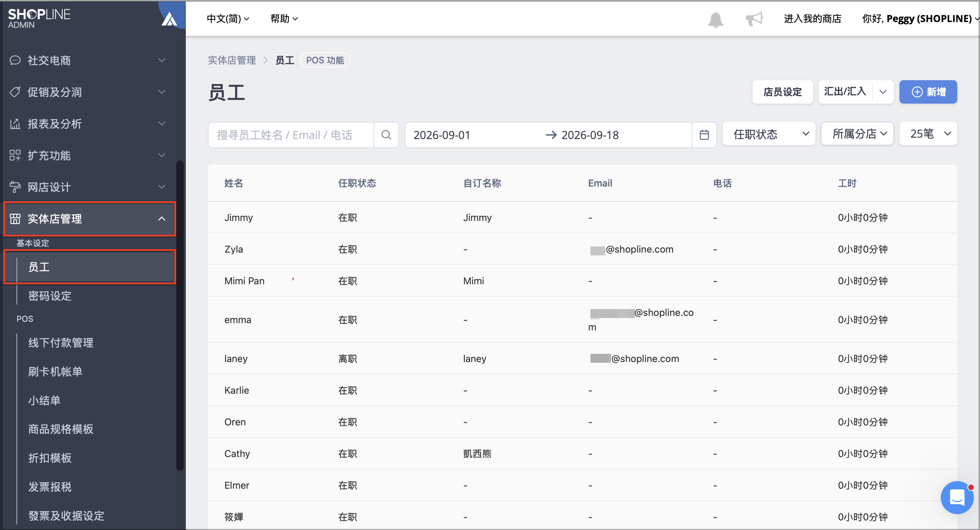
Task: Click the POS 功能 tag
Action: (325, 60)
